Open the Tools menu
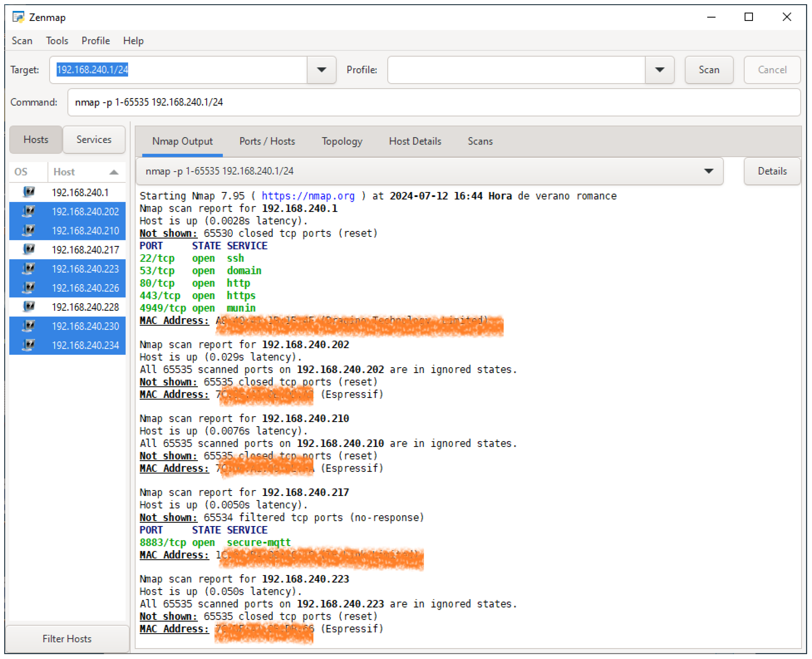 57,41
